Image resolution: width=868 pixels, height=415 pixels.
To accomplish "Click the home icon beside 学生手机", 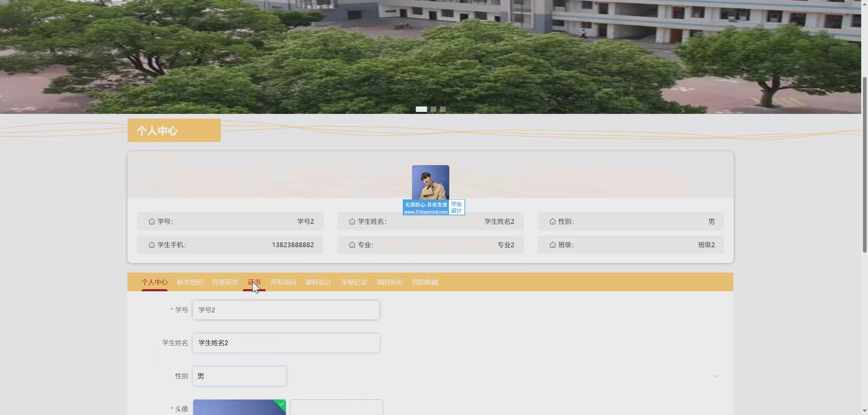I will pos(152,245).
